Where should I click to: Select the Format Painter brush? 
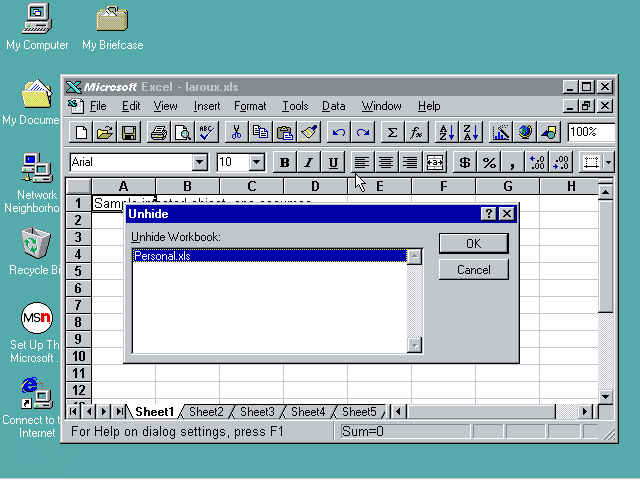309,132
